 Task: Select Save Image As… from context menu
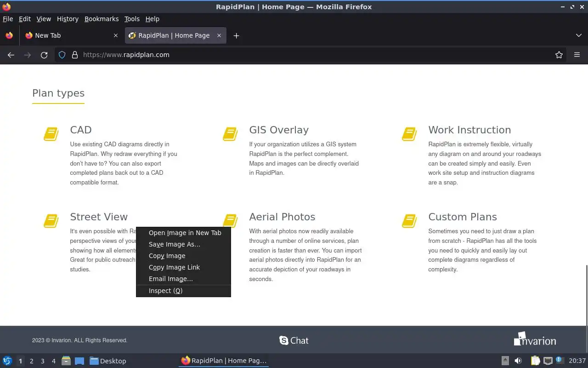point(183,244)
